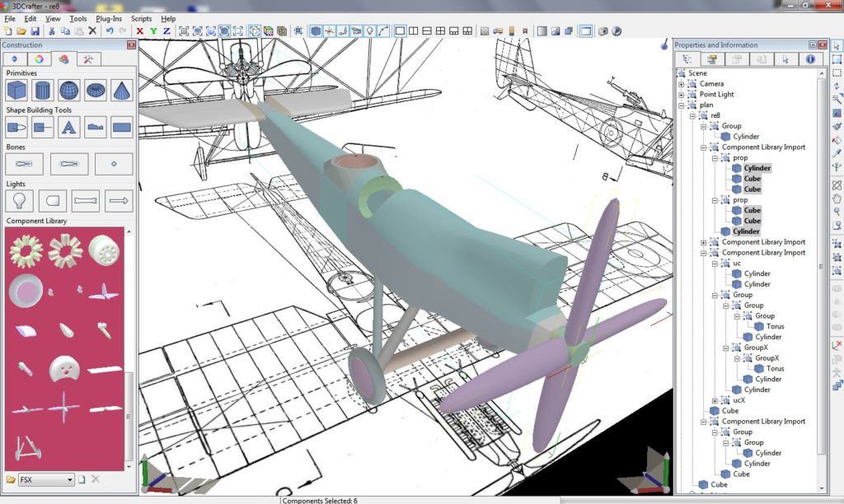Select the cone primitive tool
This screenshot has height=504, width=844.
120,91
